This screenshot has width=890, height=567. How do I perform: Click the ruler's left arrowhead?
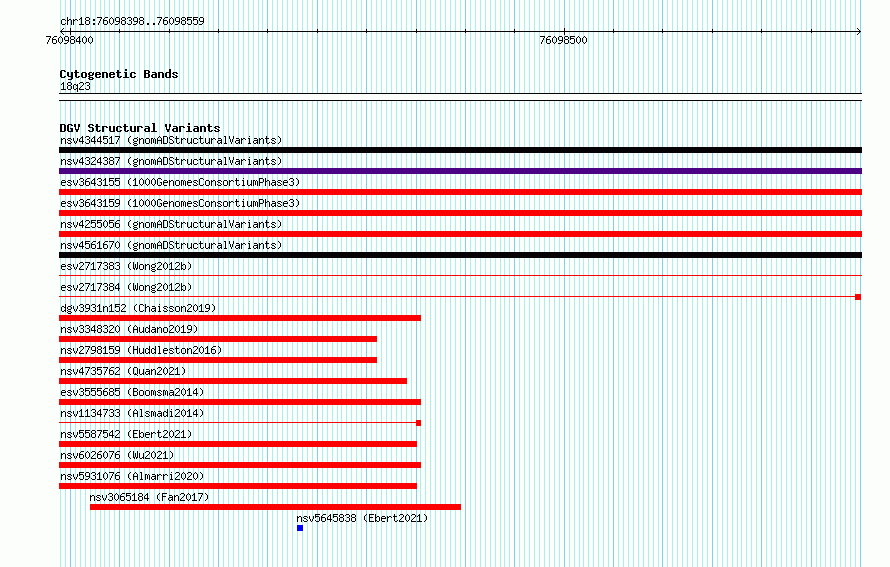click(62, 31)
